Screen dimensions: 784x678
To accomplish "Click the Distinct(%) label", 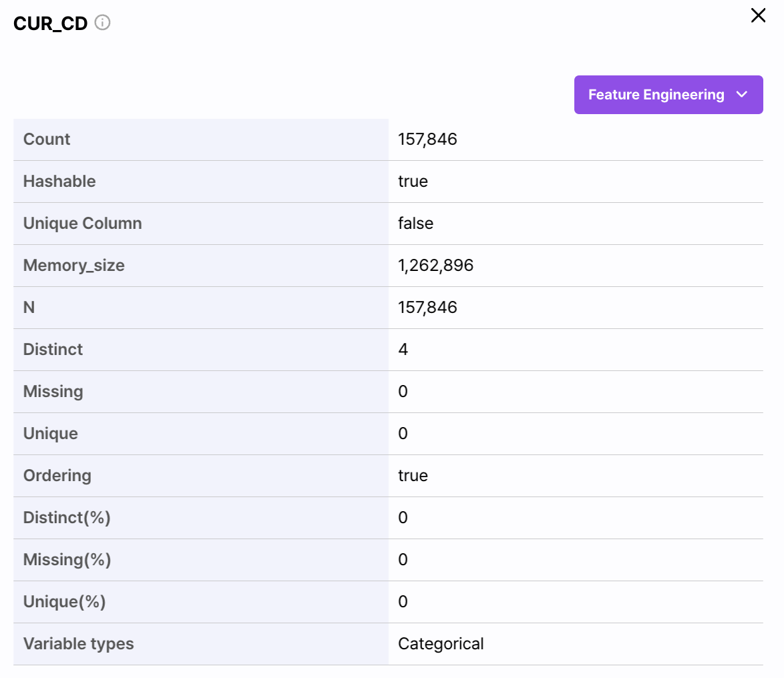I will [x=67, y=518].
